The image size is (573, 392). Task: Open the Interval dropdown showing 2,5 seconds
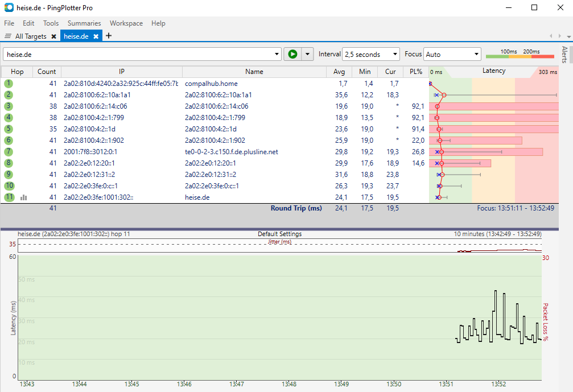click(x=370, y=54)
